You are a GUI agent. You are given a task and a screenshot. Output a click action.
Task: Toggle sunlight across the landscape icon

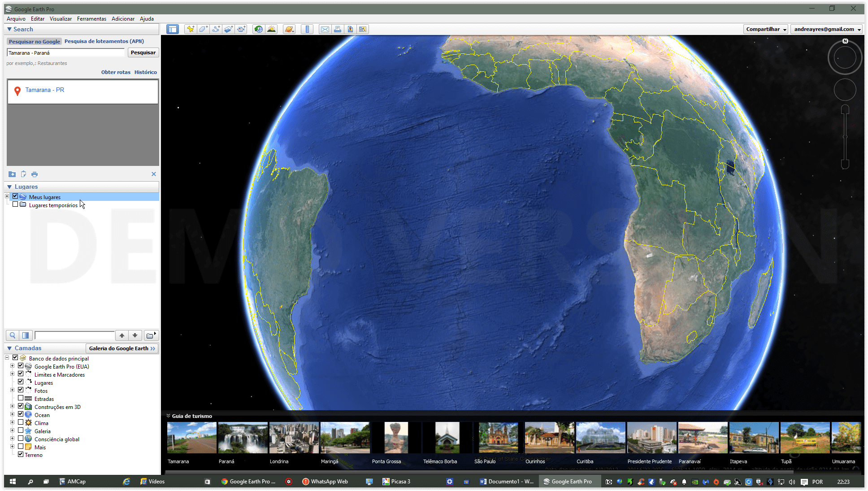pyautogui.click(x=271, y=29)
